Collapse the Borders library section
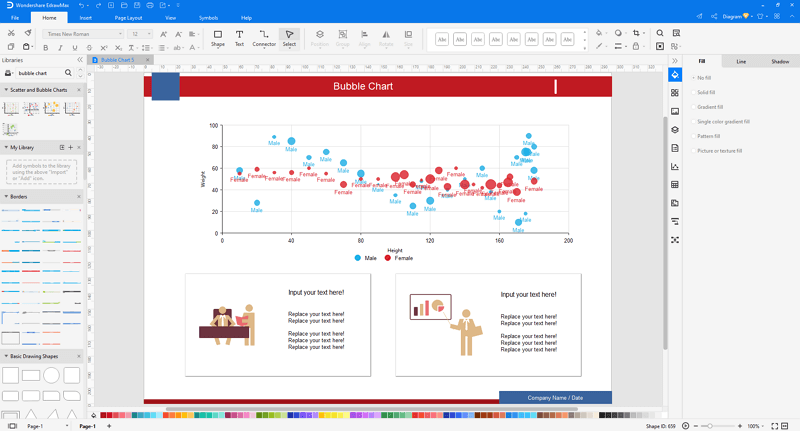 pyautogui.click(x=6, y=196)
